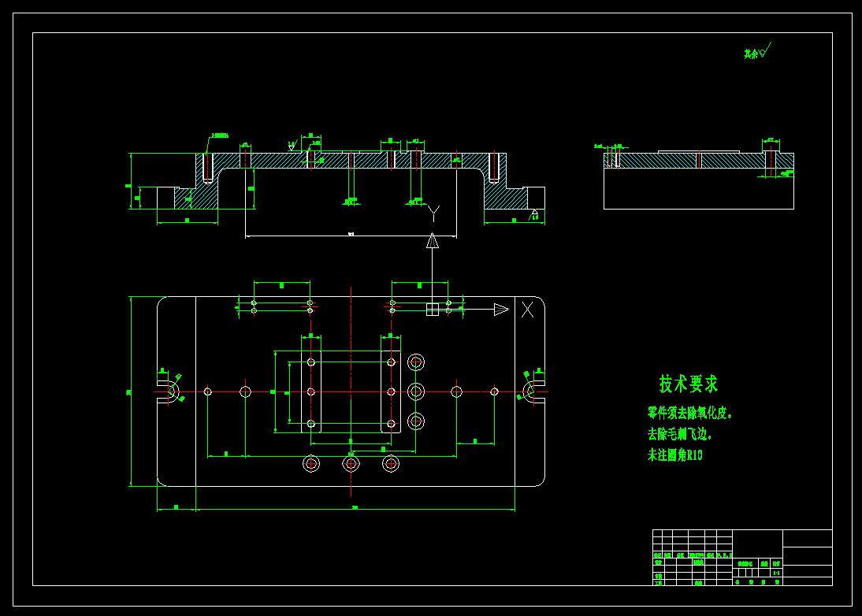Click the surface roughness symbol beside 其余
862x616 pixels.
(766, 51)
